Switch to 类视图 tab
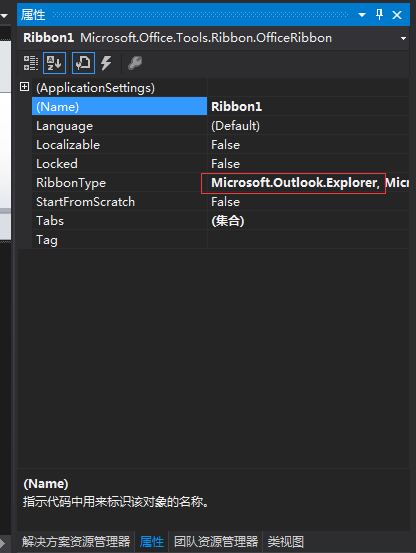The width and height of the screenshot is (416, 553). (x=286, y=541)
